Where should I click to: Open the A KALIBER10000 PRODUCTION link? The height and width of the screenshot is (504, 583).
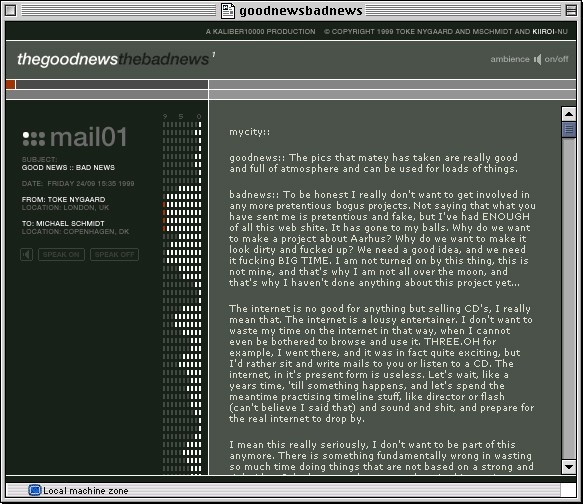click(x=260, y=32)
